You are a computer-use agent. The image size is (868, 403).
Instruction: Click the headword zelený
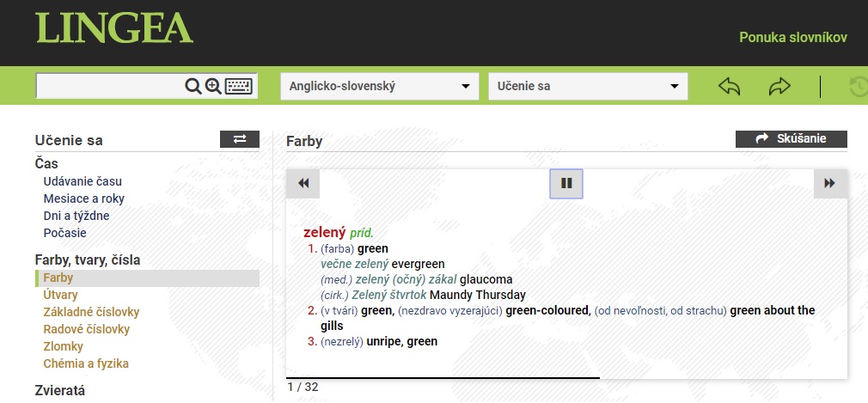pyautogui.click(x=324, y=233)
